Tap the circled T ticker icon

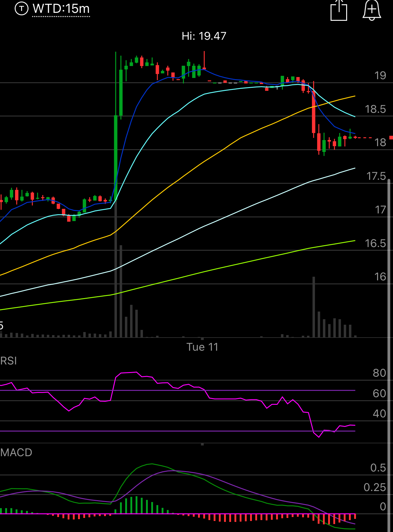[x=21, y=9]
